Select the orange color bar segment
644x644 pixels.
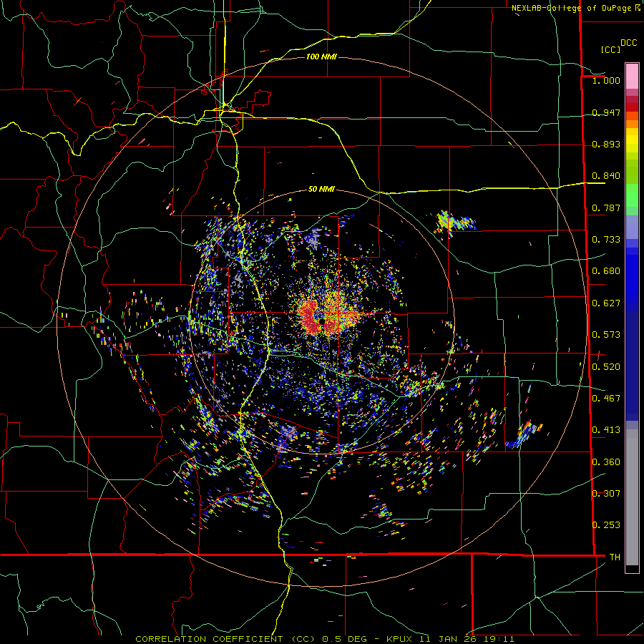coord(632,124)
